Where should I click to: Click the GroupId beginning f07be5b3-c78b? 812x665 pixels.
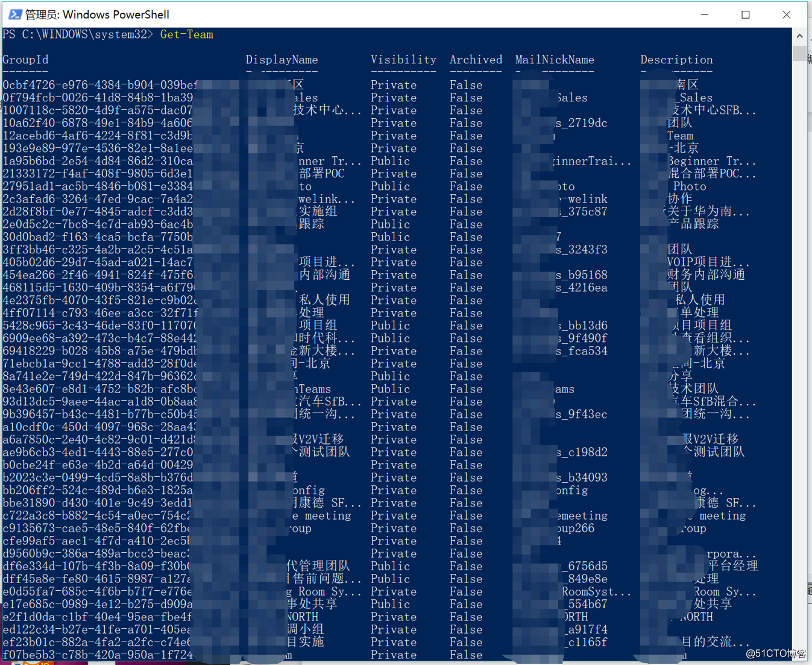click(98, 655)
